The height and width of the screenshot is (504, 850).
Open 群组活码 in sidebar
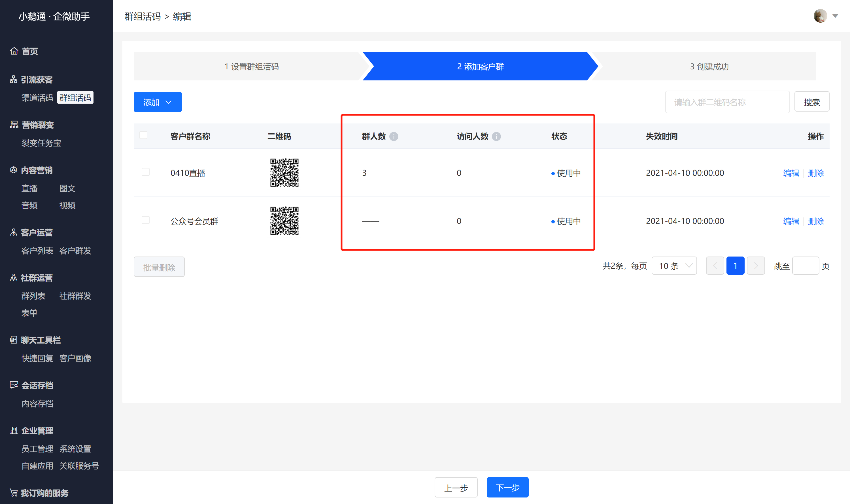click(75, 98)
